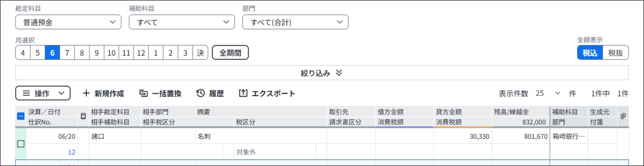Click the journal book icon in header
Screen dimensions: 644x166
click(83, 117)
